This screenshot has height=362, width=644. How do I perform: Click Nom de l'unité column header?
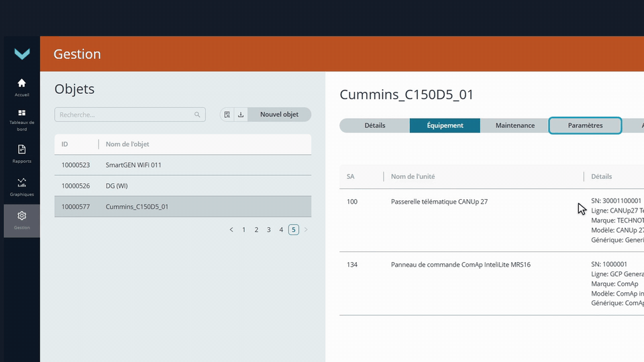coord(413,176)
